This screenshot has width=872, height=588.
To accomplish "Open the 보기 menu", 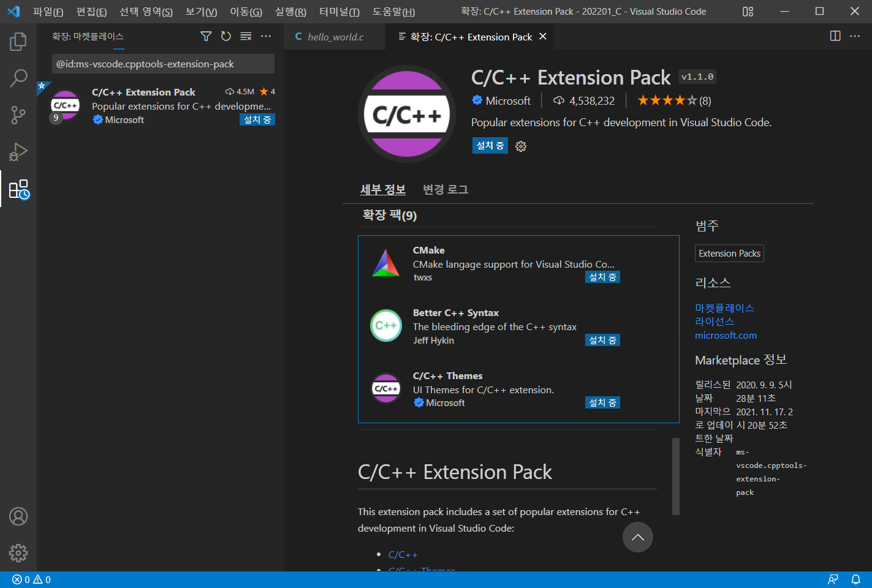I will click(x=201, y=12).
